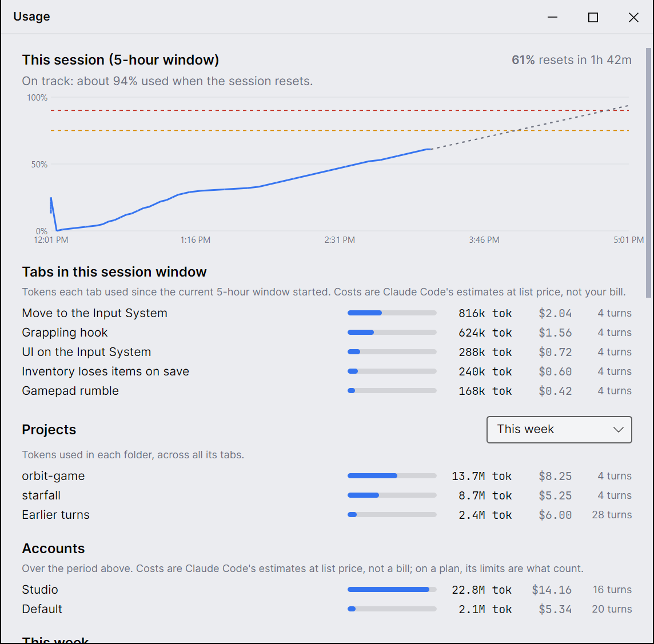The height and width of the screenshot is (644, 654).
Task: Click the "Accounts" section heading
Action: 53,549
